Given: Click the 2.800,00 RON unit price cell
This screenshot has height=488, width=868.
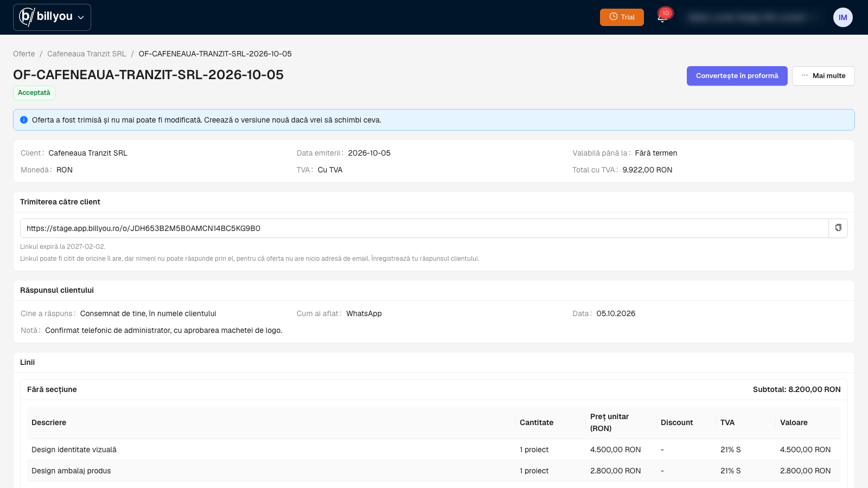Looking at the screenshot, I should coord(615,471).
